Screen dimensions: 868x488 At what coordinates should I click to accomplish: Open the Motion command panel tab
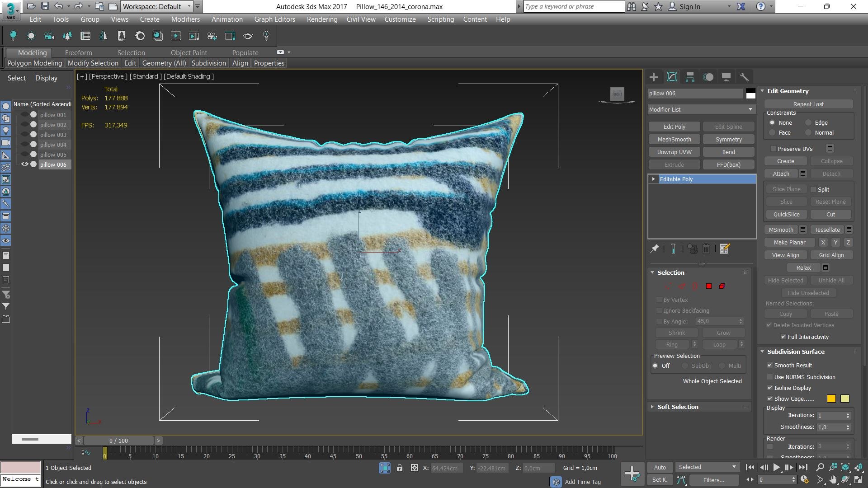708,77
